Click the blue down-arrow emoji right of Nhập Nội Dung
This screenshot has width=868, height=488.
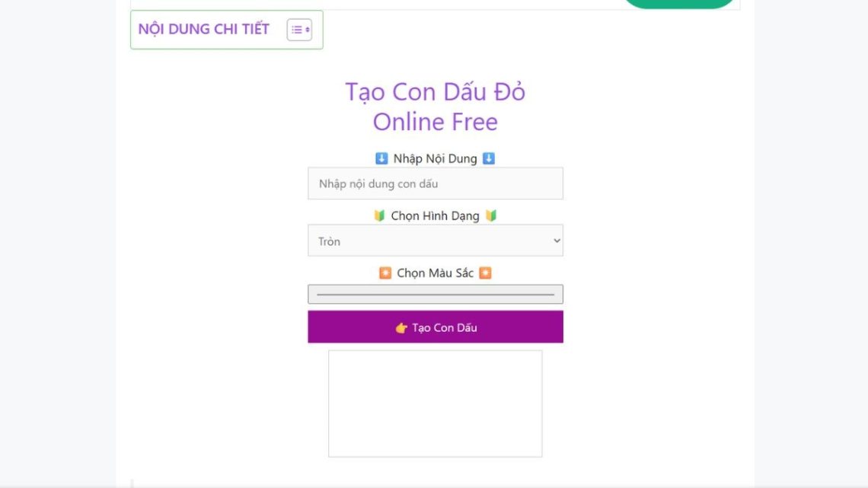488,159
